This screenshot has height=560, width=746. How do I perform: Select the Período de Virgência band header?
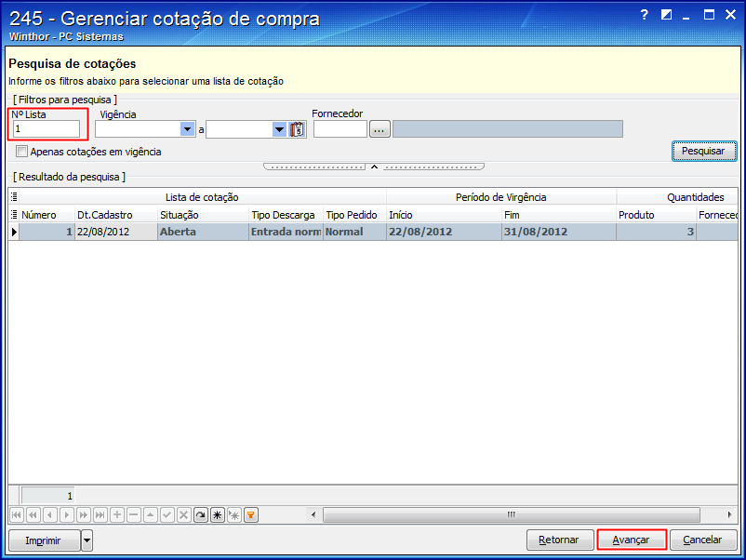click(501, 197)
